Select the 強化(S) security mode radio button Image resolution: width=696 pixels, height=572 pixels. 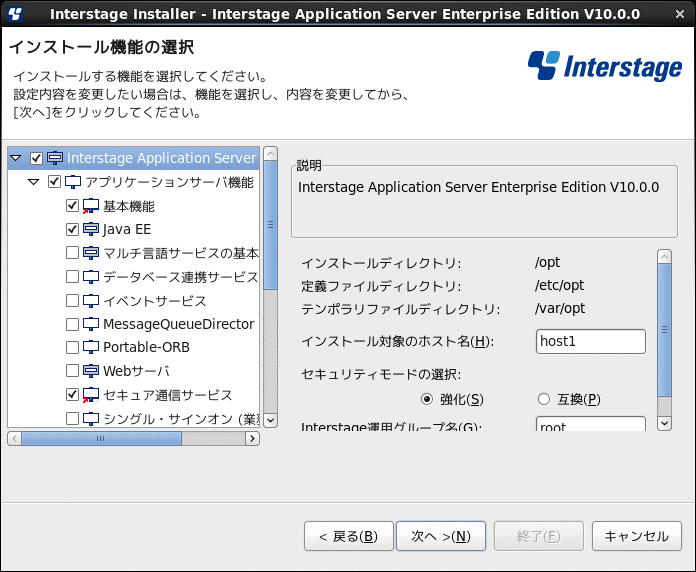coord(427,399)
